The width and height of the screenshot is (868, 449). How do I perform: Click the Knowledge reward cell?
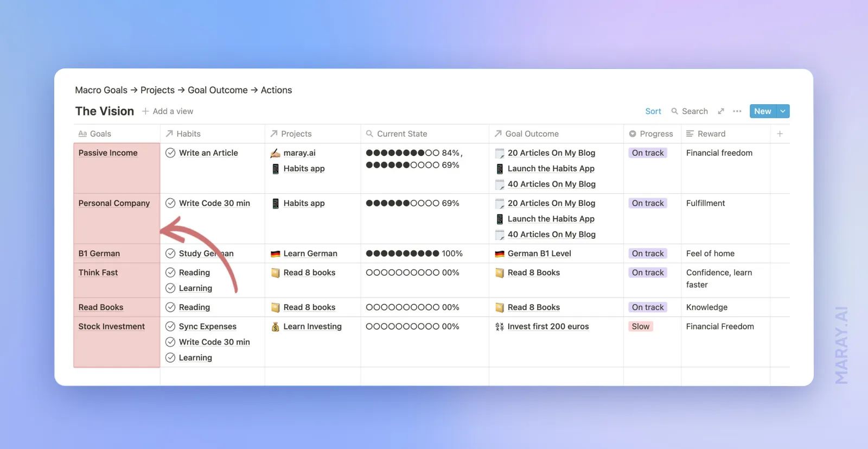click(725, 307)
